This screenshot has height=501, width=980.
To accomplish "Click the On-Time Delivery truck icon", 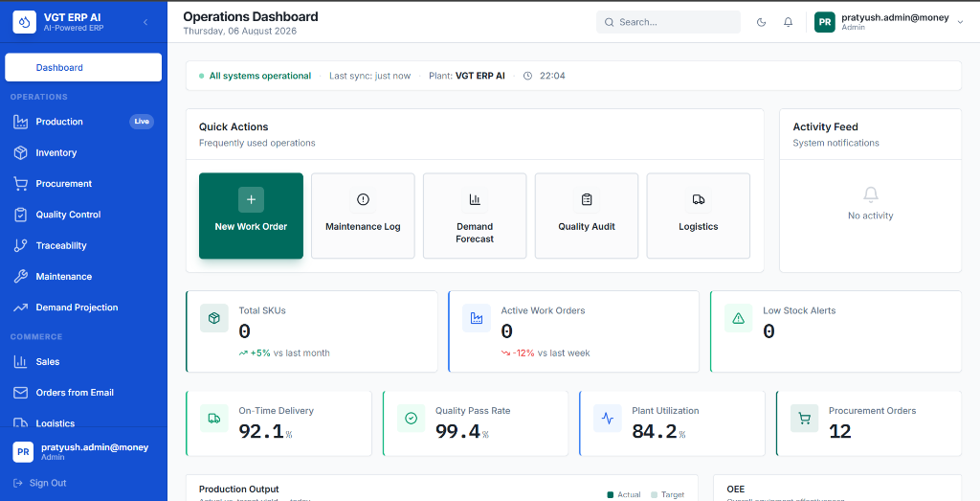I will tap(214, 418).
